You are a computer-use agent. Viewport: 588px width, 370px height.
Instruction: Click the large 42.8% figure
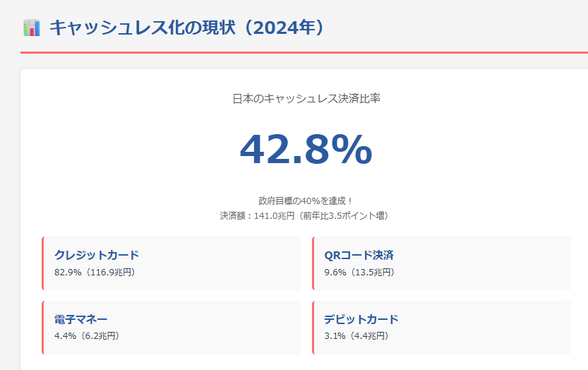[x=305, y=150]
